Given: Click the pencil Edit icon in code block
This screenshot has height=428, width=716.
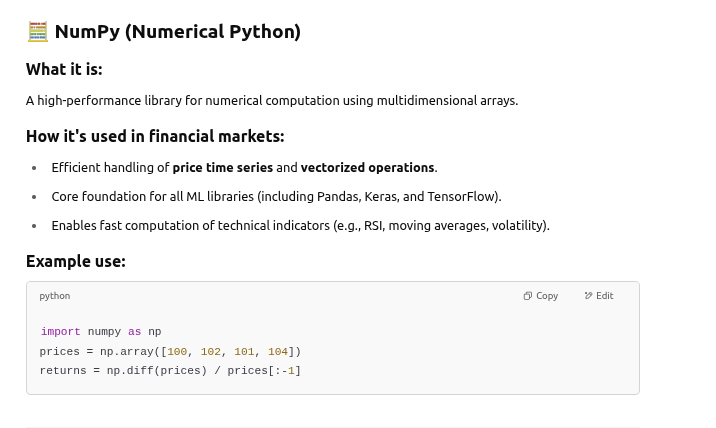Looking at the screenshot, I should click(x=588, y=296).
